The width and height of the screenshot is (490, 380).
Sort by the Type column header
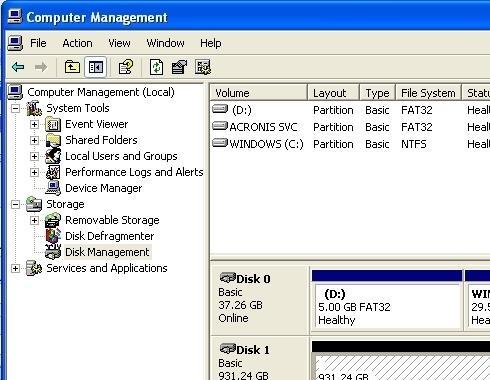(x=377, y=93)
